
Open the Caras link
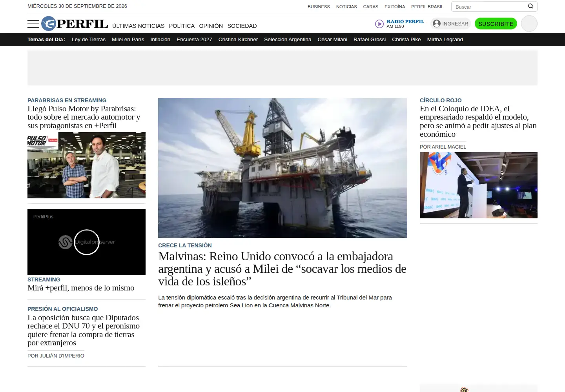click(x=371, y=7)
